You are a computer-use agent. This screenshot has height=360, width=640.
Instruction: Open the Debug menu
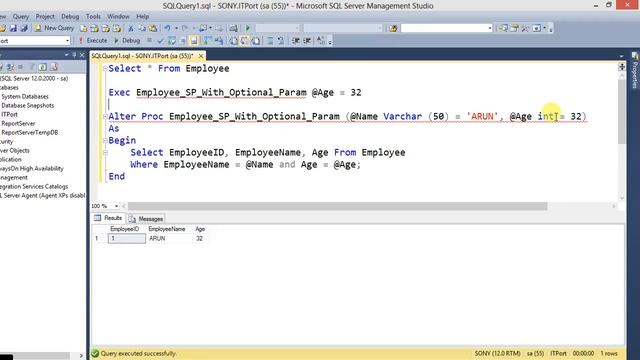tap(70, 16)
